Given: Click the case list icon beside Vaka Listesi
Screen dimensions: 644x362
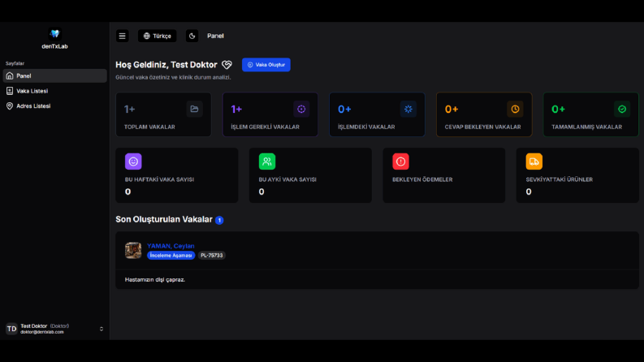Looking at the screenshot, I should coord(10,91).
